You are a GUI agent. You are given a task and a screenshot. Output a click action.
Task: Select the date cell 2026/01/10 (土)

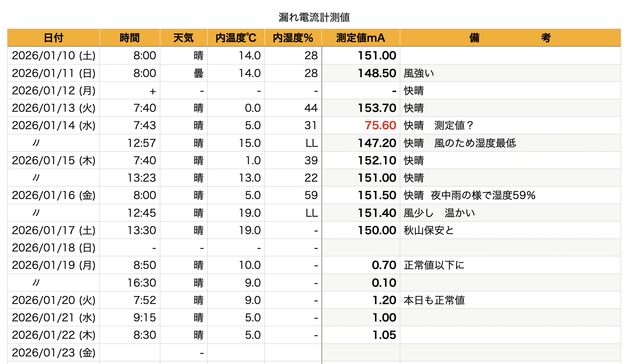coord(54,56)
